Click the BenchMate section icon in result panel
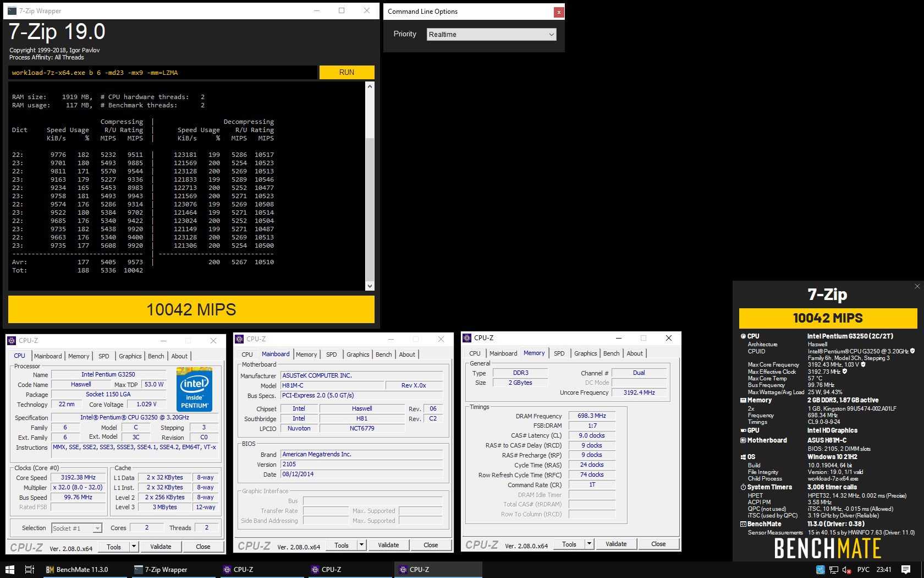This screenshot has width=924, height=578. click(743, 524)
